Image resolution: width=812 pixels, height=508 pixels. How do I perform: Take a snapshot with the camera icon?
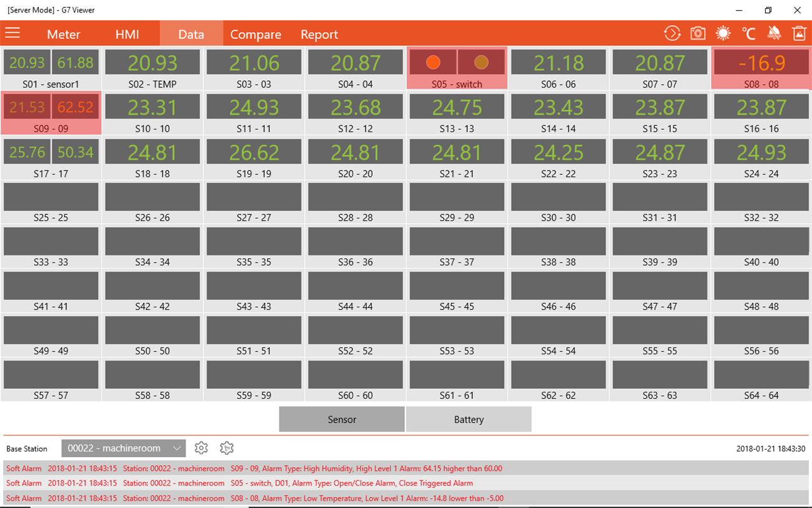click(x=698, y=33)
